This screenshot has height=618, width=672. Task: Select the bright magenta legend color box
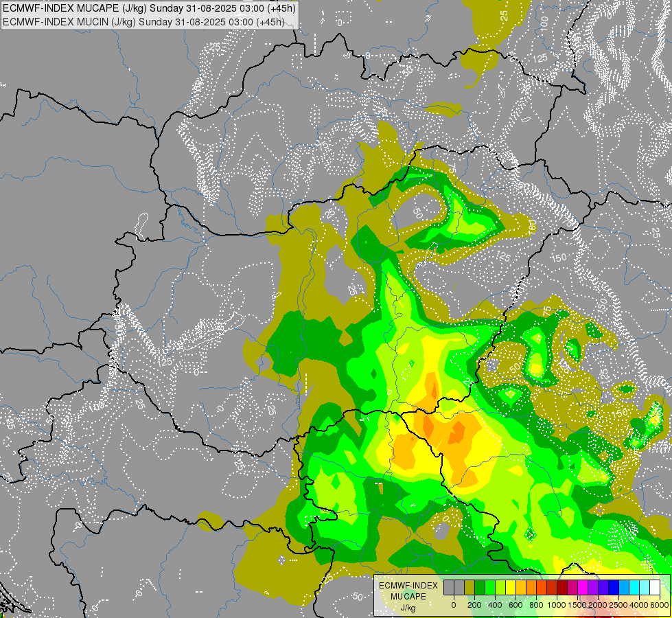pyautogui.click(x=583, y=588)
